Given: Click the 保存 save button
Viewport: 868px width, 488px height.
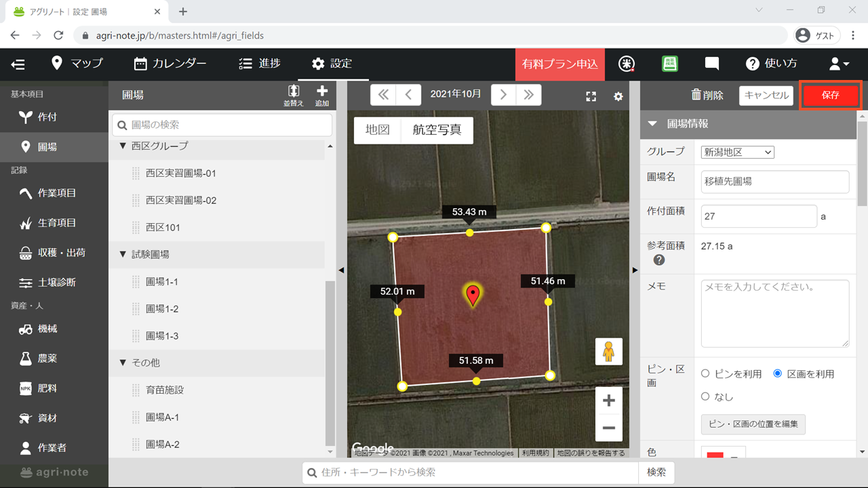Looking at the screenshot, I should pos(831,96).
